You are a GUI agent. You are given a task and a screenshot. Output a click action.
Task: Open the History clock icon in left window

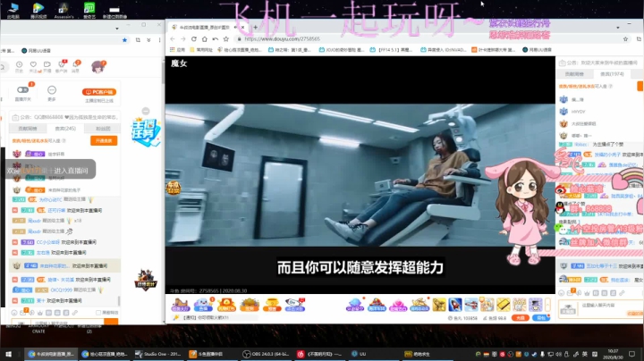pos(19,65)
